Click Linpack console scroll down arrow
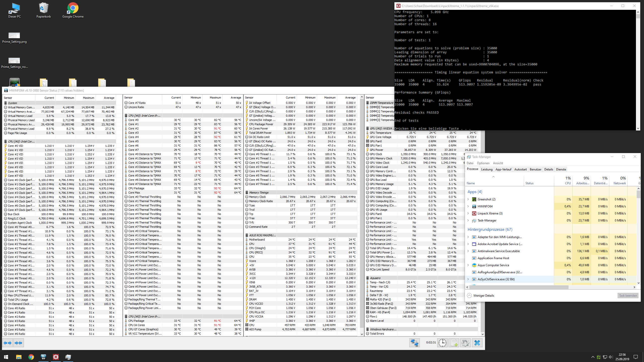Image resolution: width=644 pixels, height=362 pixels. pyautogui.click(x=638, y=128)
